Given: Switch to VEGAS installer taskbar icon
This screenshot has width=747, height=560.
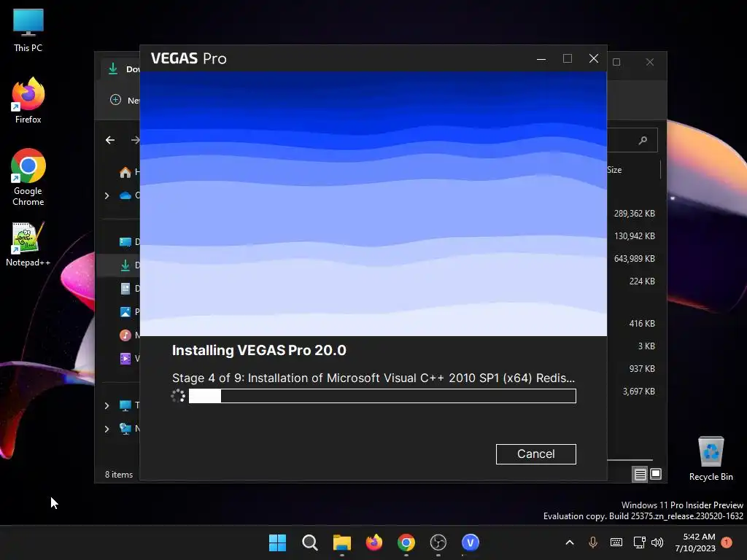Looking at the screenshot, I should click(x=471, y=542).
